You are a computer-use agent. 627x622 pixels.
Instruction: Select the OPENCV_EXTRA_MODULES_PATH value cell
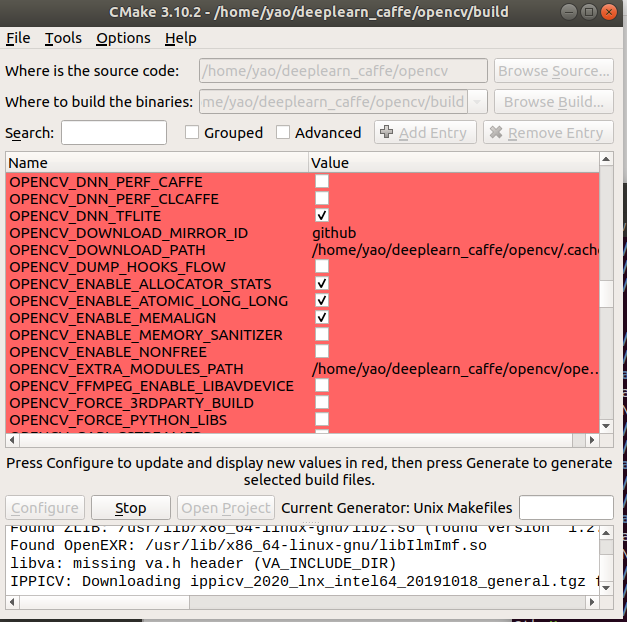click(455, 369)
